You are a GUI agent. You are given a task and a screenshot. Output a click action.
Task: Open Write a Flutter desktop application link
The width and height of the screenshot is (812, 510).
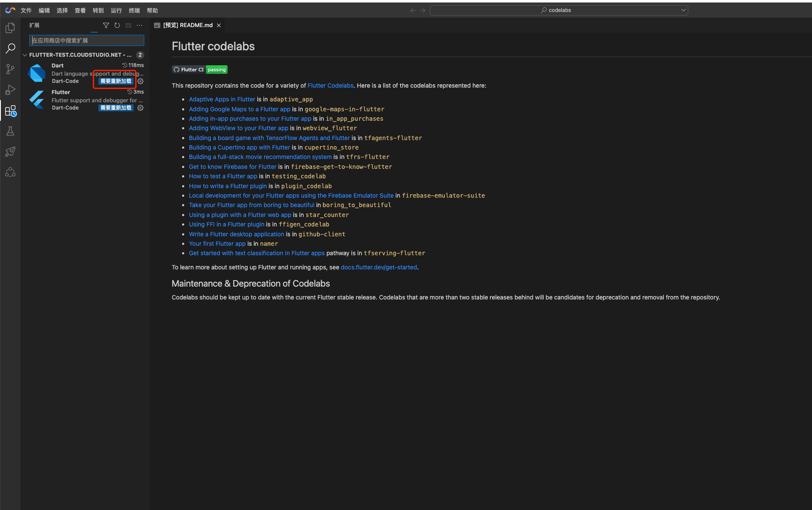point(237,234)
